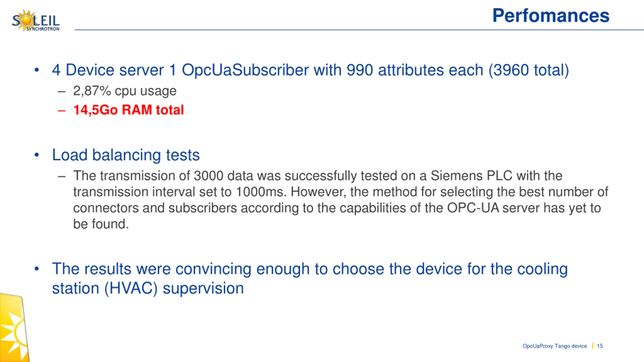Select the '4 Device server 1 OpcUaSubscriber' bullet
Image resolution: width=644 pixels, height=362 pixels.
[310, 70]
